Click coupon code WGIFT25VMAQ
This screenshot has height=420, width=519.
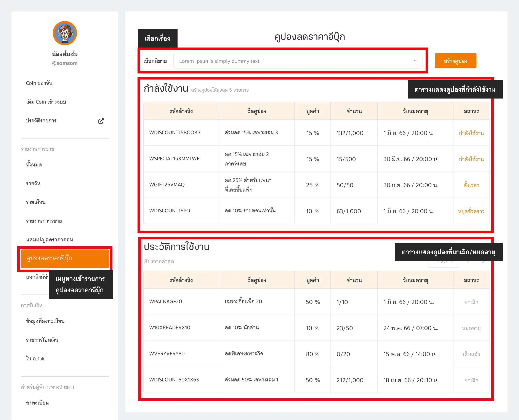tap(167, 185)
